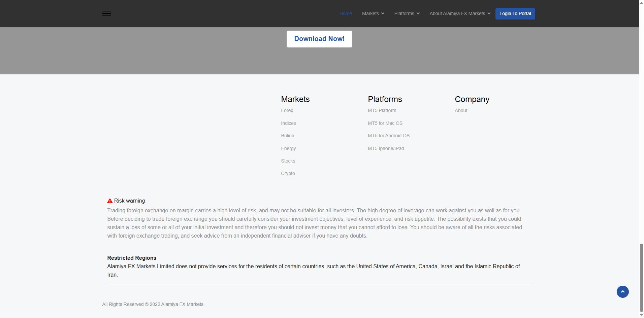Select the Bulion footer link
The height and width of the screenshot is (318, 644).
coord(287,136)
